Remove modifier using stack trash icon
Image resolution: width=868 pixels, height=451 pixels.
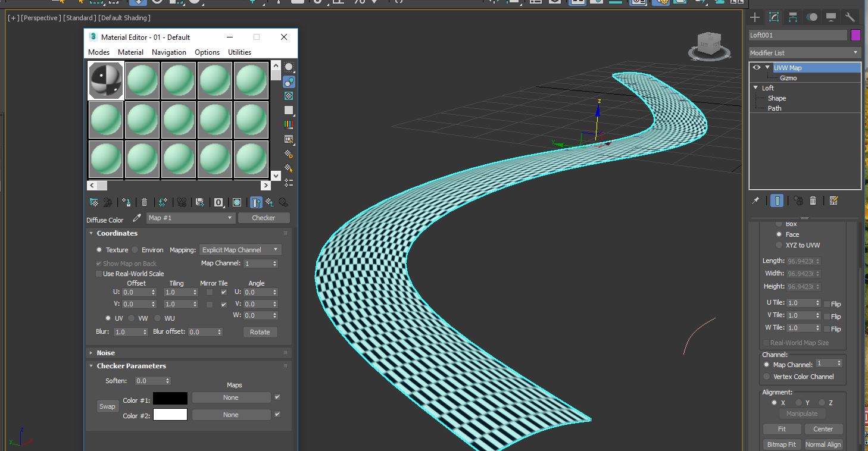click(813, 201)
